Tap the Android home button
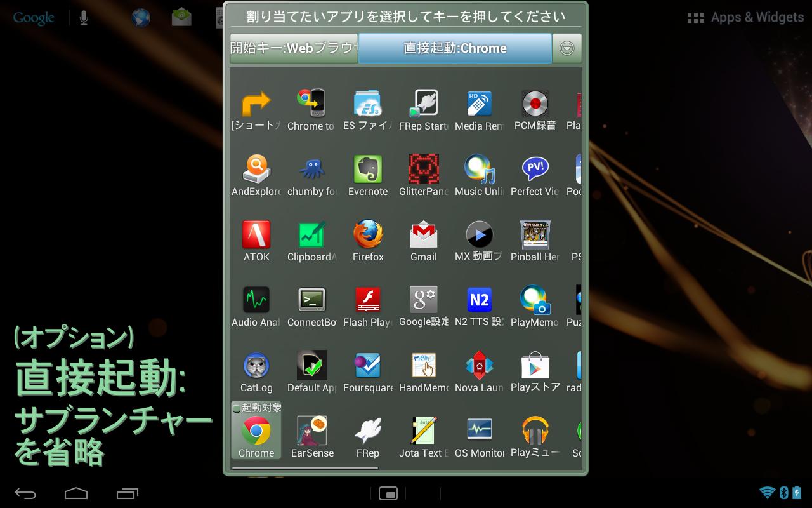Screen dimensions: 812x508 (76, 493)
